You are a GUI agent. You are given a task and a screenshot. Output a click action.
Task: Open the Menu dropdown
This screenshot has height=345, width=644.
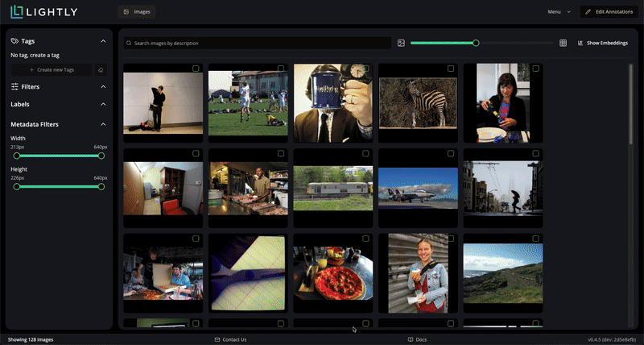[x=559, y=12]
